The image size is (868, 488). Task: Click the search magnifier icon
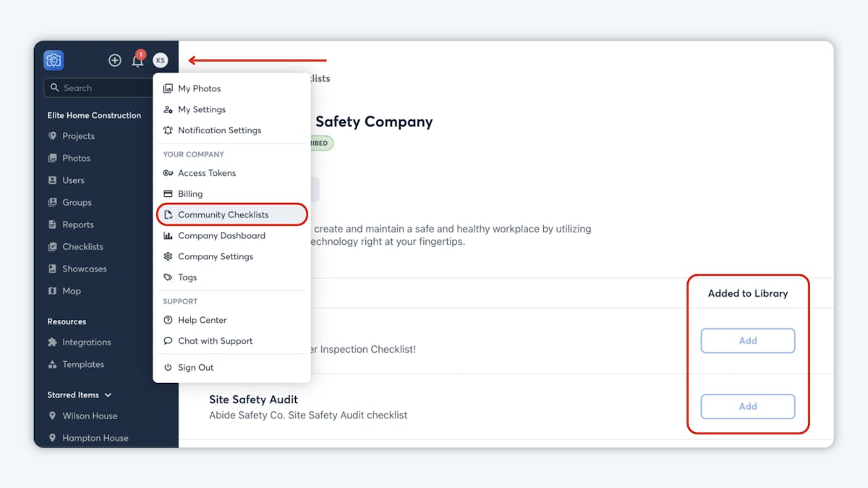(55, 88)
